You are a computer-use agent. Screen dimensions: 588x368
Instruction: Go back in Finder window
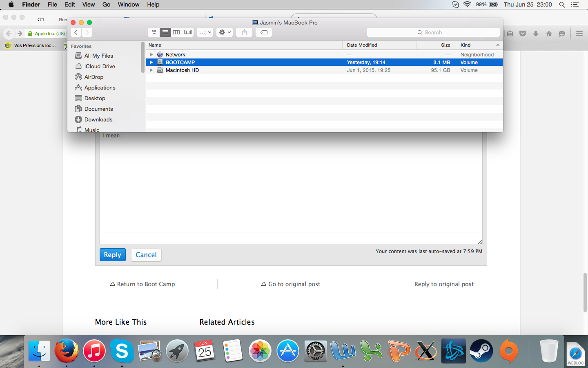pos(76,32)
